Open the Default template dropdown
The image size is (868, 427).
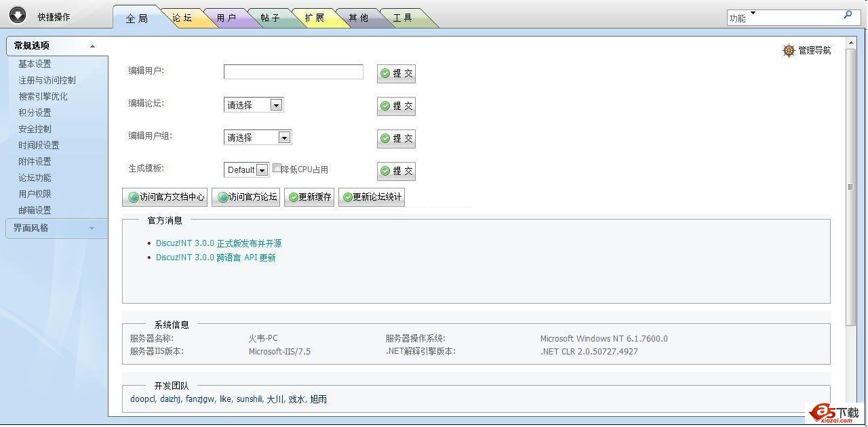tap(246, 170)
